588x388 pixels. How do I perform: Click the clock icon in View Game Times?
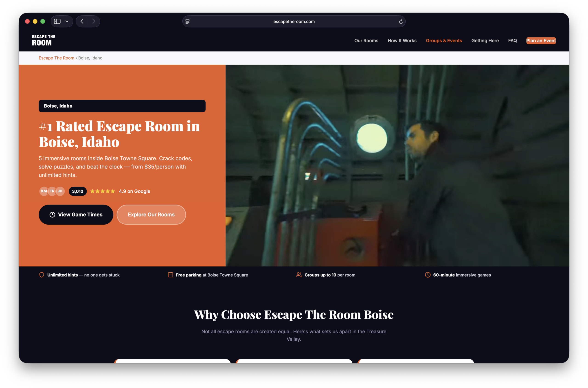coord(52,214)
